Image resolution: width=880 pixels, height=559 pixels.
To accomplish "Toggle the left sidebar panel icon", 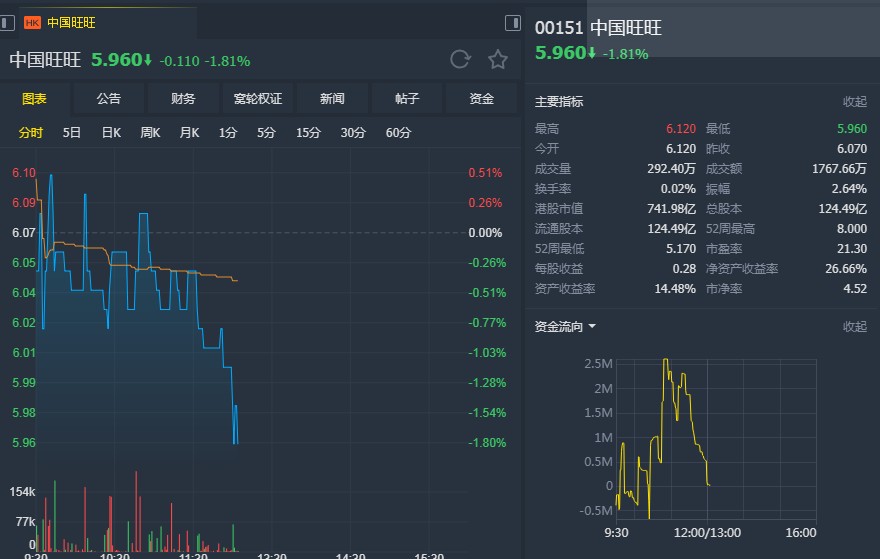I will [x=7, y=23].
